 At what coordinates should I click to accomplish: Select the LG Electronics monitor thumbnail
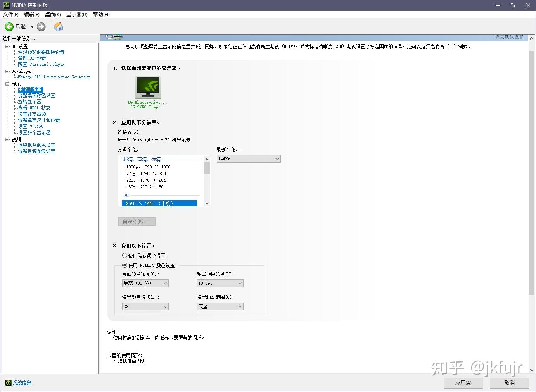point(148,87)
